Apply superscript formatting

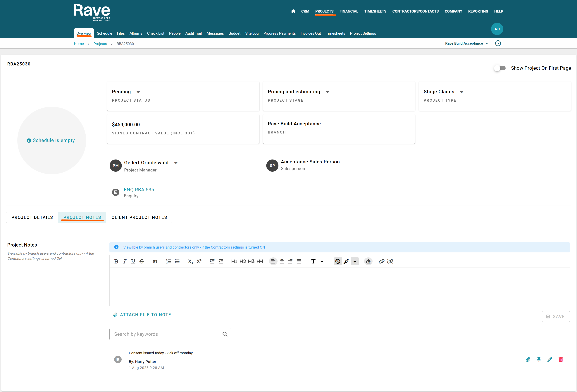[199, 261]
